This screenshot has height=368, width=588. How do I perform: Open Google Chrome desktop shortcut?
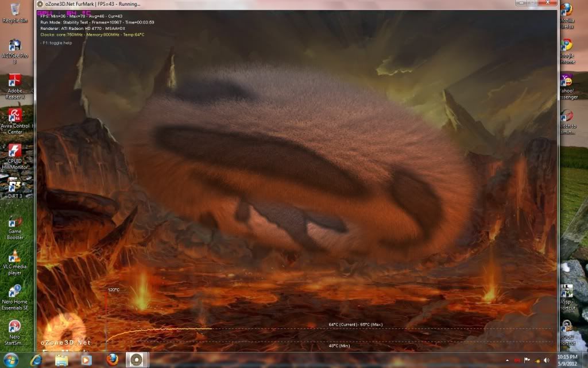(567, 51)
